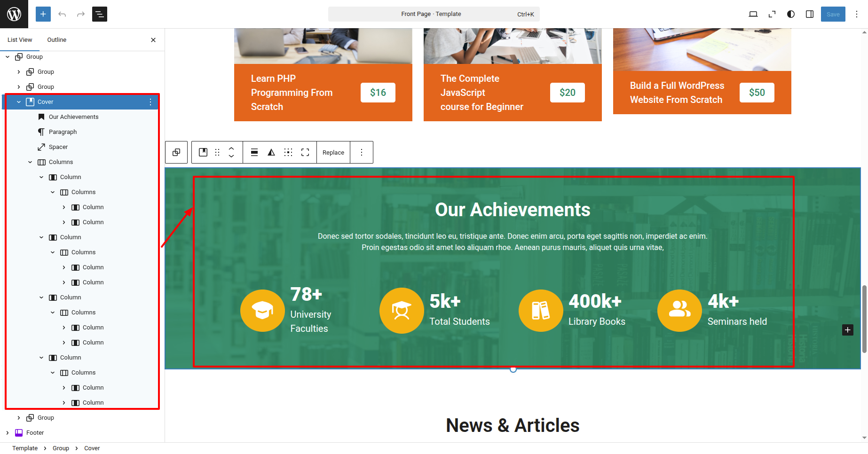Click the duotone filter icon in block toolbar
The image size is (868, 454).
click(x=271, y=152)
